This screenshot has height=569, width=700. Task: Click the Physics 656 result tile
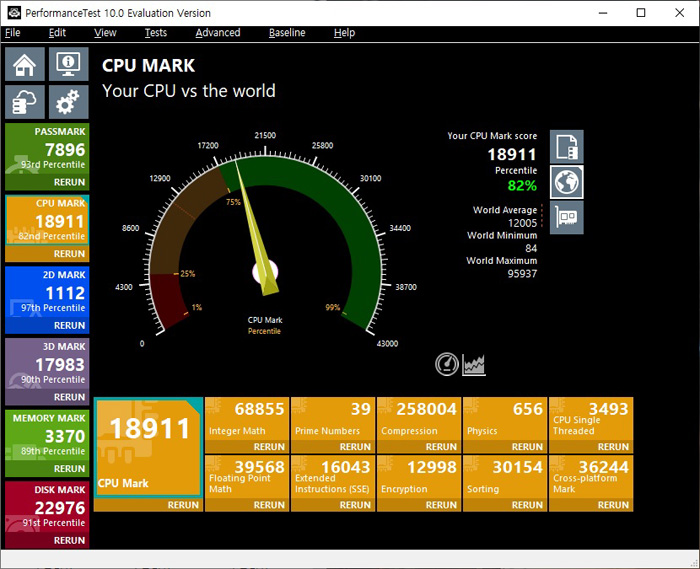(505, 419)
